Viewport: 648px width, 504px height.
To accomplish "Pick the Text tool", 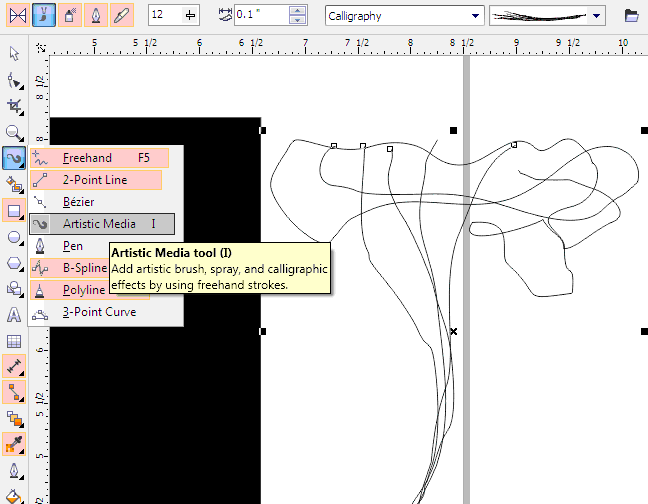I will tap(15, 315).
